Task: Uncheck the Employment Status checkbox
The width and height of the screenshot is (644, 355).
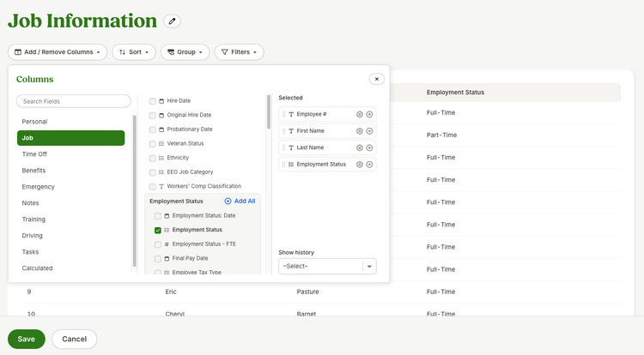Action: 158,231
